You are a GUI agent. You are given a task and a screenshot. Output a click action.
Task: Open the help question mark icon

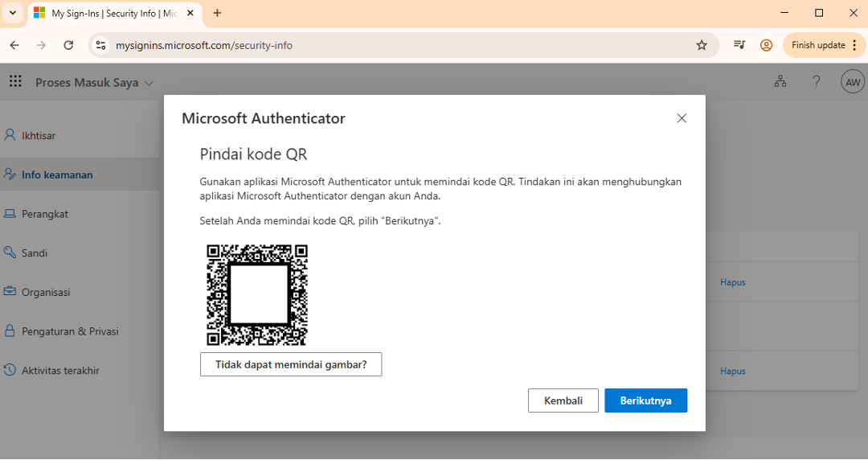pyautogui.click(x=817, y=81)
